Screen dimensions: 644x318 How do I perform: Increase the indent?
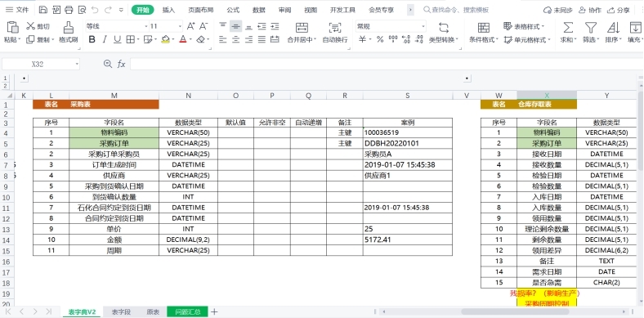[x=275, y=26]
